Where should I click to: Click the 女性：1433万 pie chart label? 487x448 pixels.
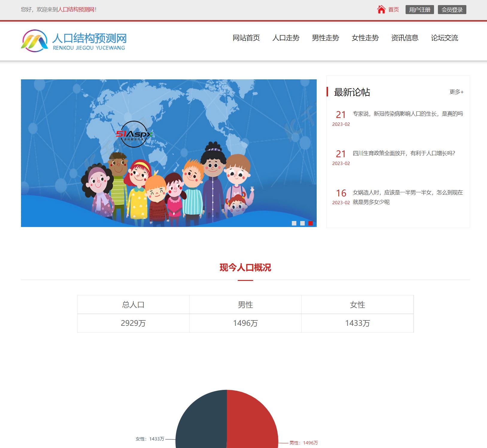point(150,439)
